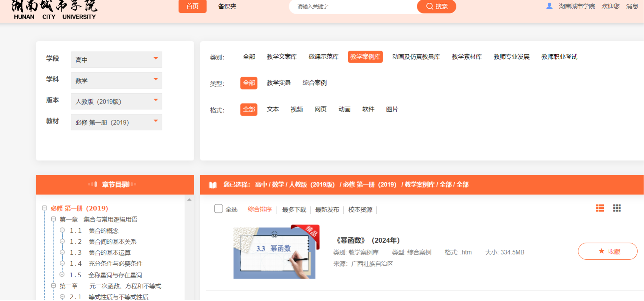Click the user profile avatar icon
The width and height of the screenshot is (644, 301).
point(549,6)
